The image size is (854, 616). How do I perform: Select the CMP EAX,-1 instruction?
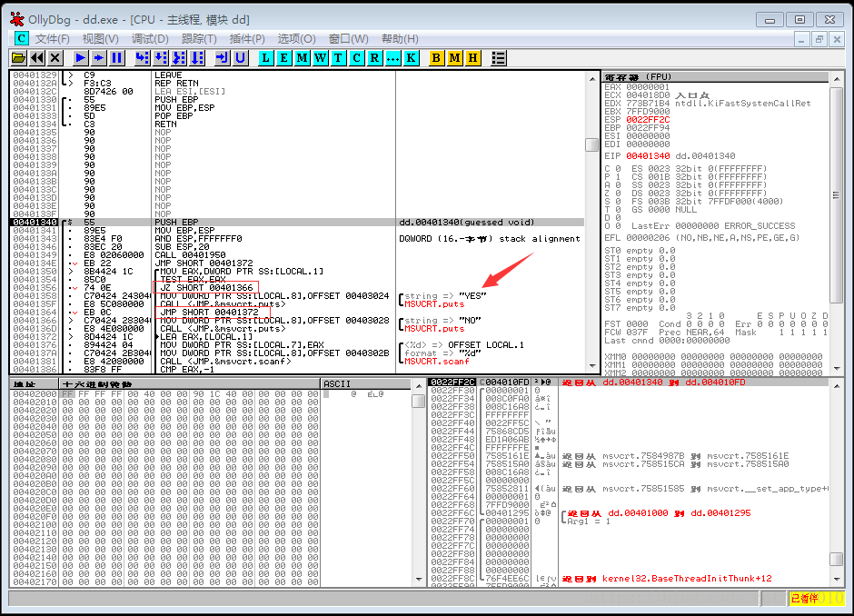pos(187,369)
